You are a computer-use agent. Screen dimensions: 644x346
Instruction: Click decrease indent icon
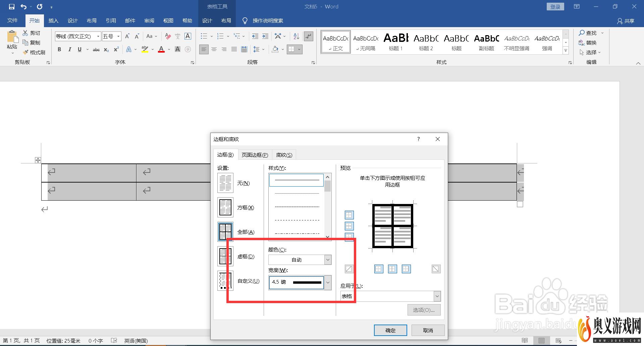pos(255,36)
